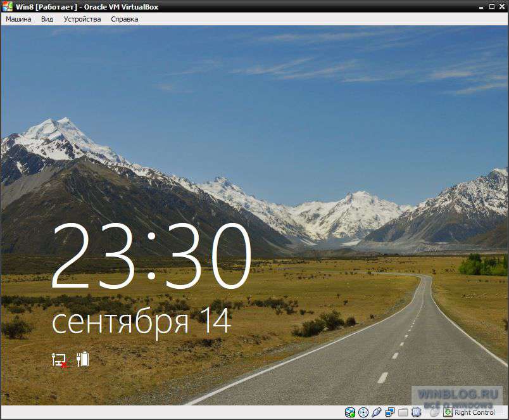Viewport: 509px width, 420px height.
Task: Click the virtualization CPU chip status icon
Action: tap(416, 412)
